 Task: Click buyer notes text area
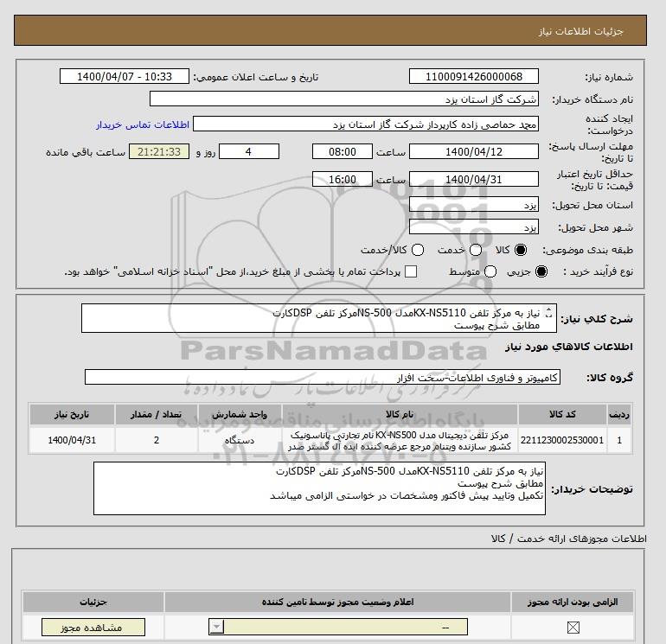(319, 488)
